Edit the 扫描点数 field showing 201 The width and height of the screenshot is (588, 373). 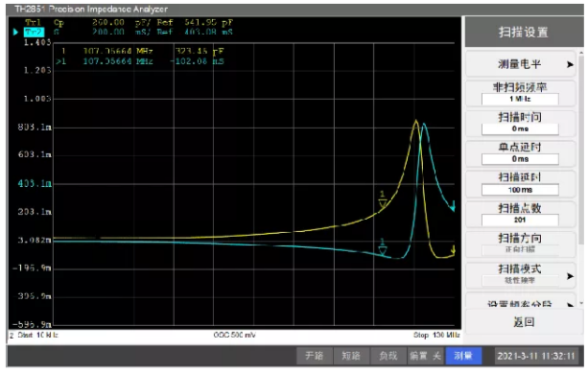point(520,220)
